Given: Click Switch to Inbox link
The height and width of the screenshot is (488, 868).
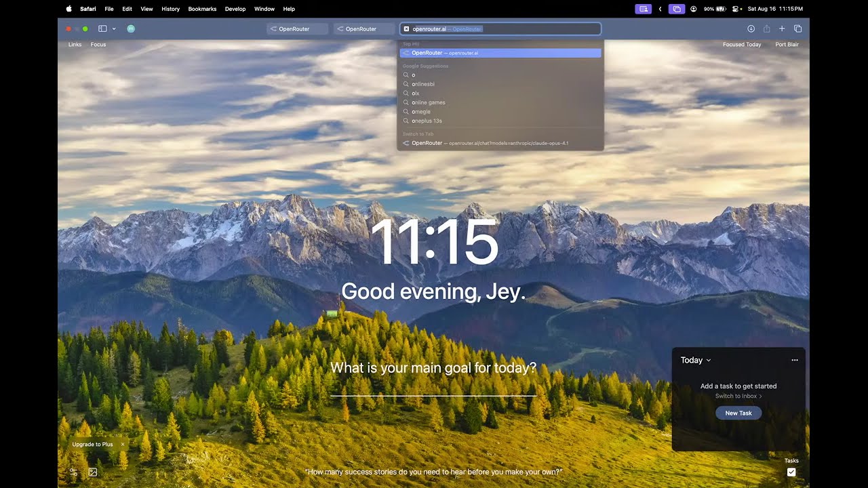Looking at the screenshot, I should point(738,396).
